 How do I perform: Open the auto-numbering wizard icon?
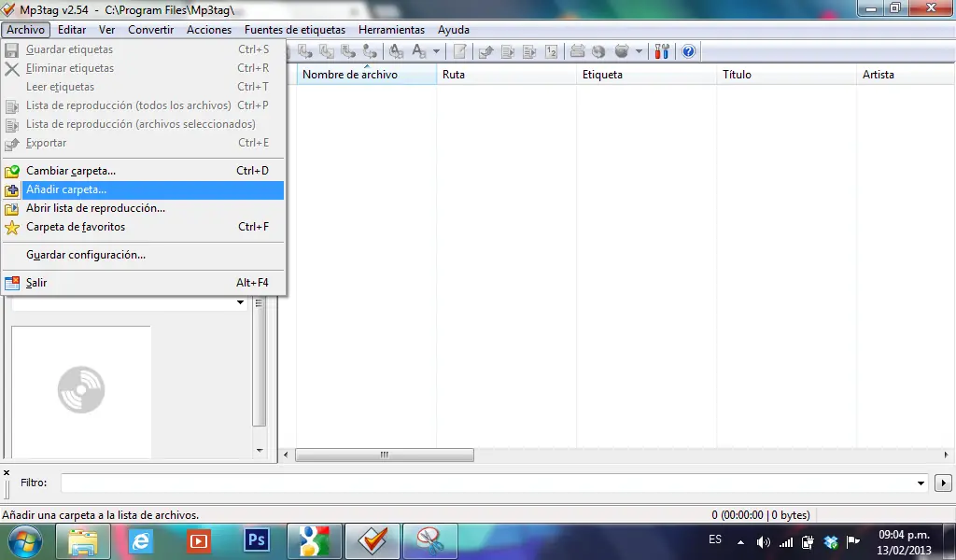pos(551,51)
